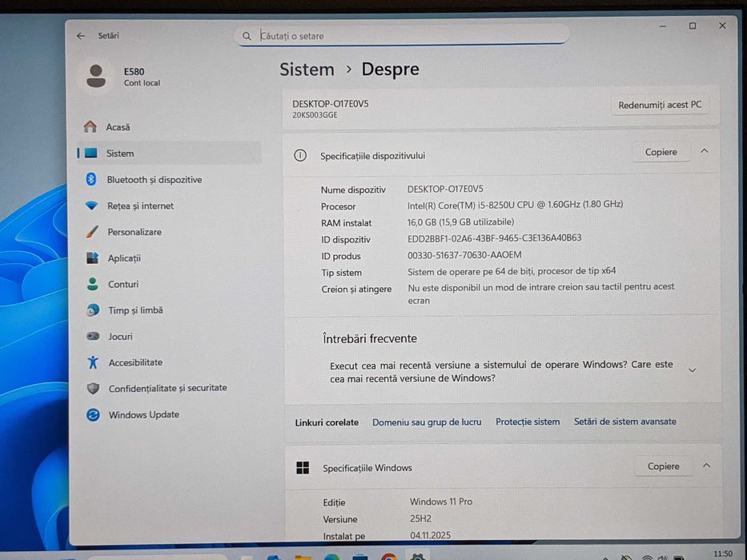Viewport: 747px width, 560px height.
Task: Click the 'Nu este disponibil un mod de intrare creion' text
Action: point(540,294)
